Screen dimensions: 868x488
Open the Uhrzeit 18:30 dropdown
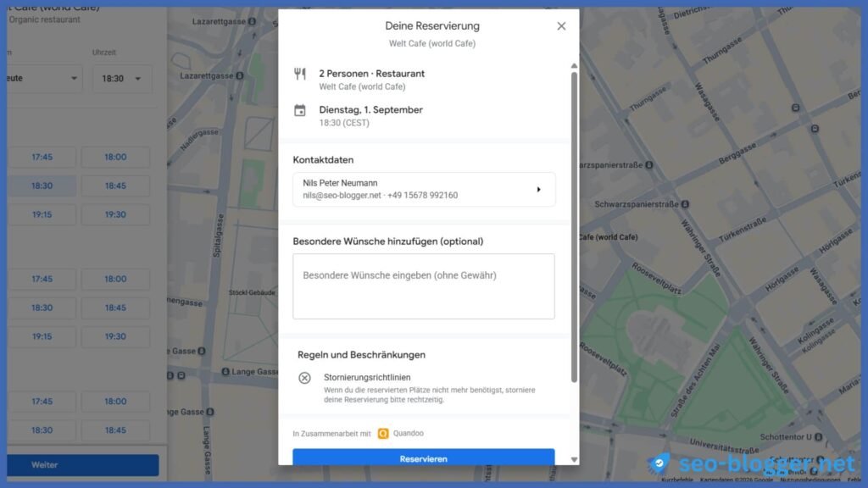coord(121,79)
